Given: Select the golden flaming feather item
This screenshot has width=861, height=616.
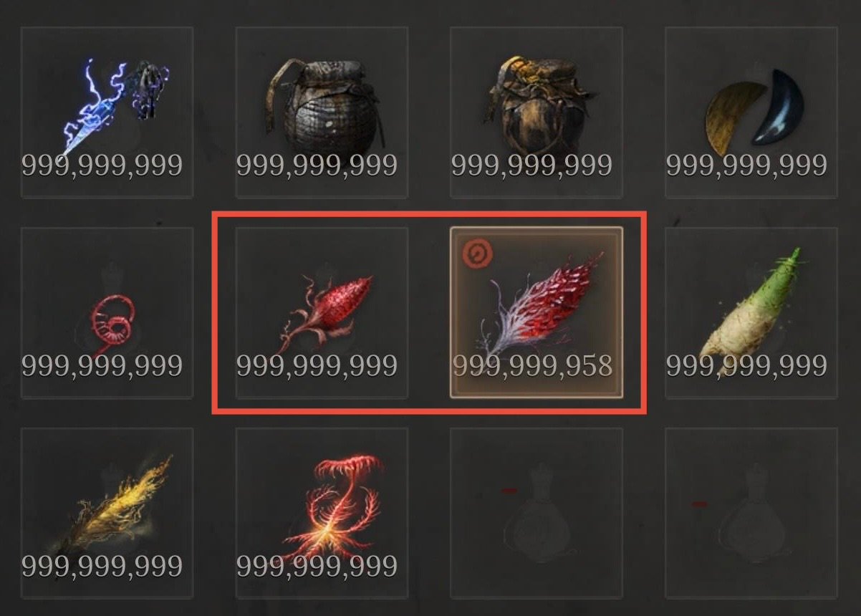Looking at the screenshot, I should (107, 514).
